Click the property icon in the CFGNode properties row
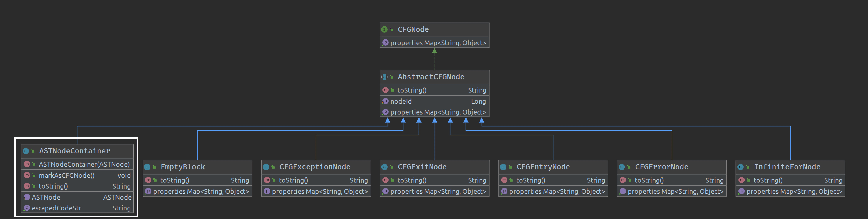The image size is (868, 219). point(386,43)
